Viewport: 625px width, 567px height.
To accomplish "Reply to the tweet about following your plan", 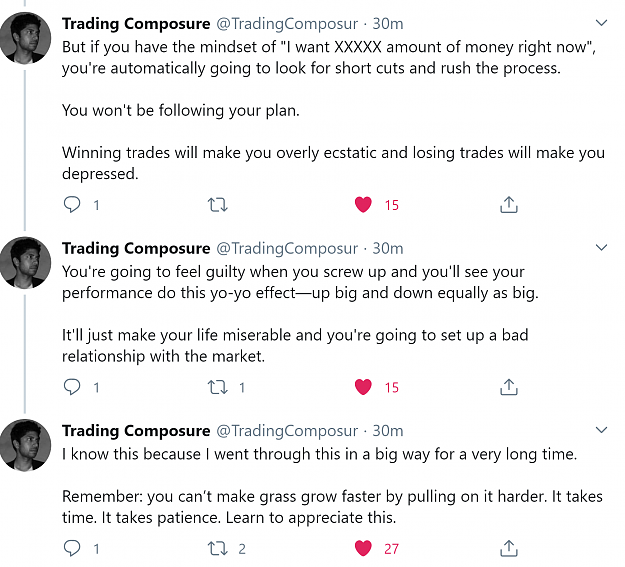I will pyautogui.click(x=72, y=205).
